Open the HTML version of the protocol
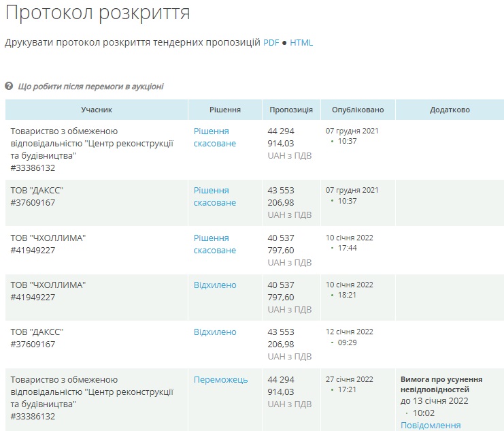 [x=301, y=42]
